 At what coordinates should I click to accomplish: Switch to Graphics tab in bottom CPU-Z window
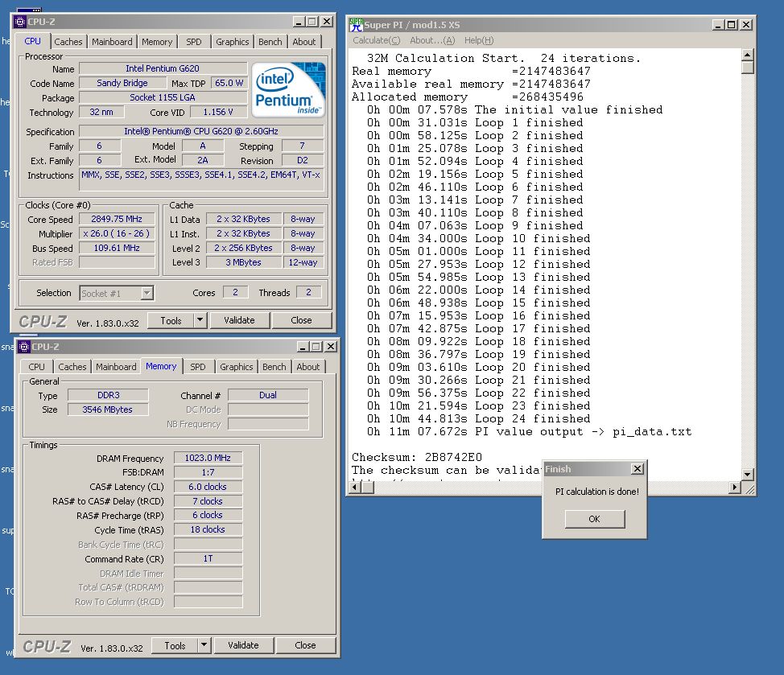[x=236, y=366]
